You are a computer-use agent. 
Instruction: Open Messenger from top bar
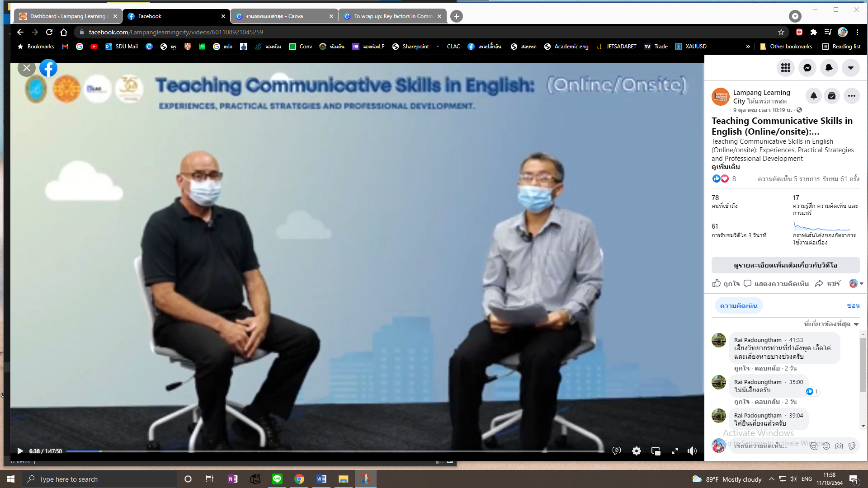pyautogui.click(x=807, y=68)
